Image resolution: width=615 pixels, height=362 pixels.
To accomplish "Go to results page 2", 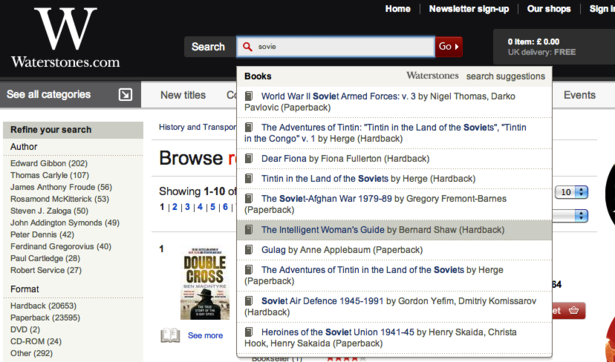I will pyautogui.click(x=175, y=207).
